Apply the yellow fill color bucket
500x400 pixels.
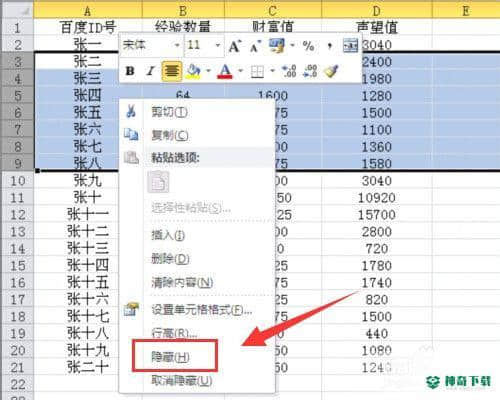[194, 71]
